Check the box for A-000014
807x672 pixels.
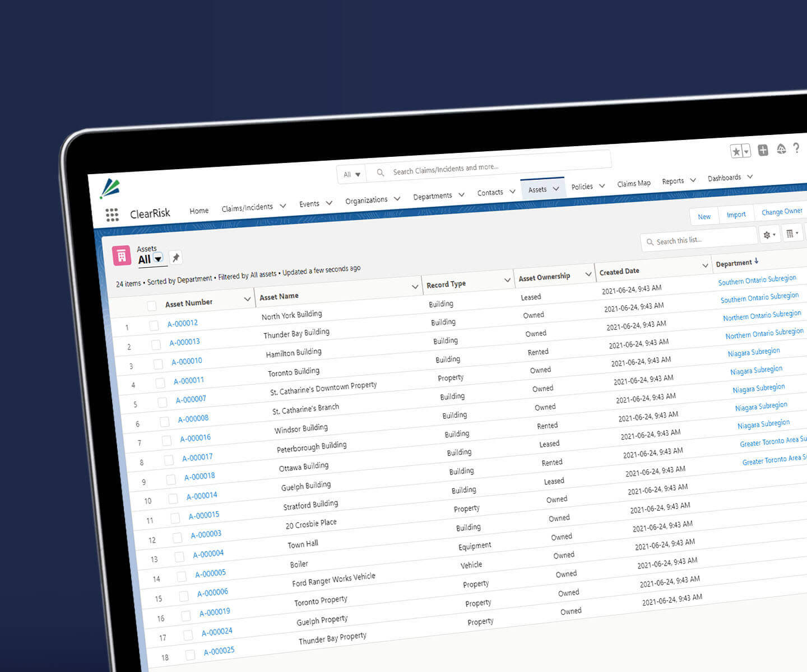tap(173, 498)
